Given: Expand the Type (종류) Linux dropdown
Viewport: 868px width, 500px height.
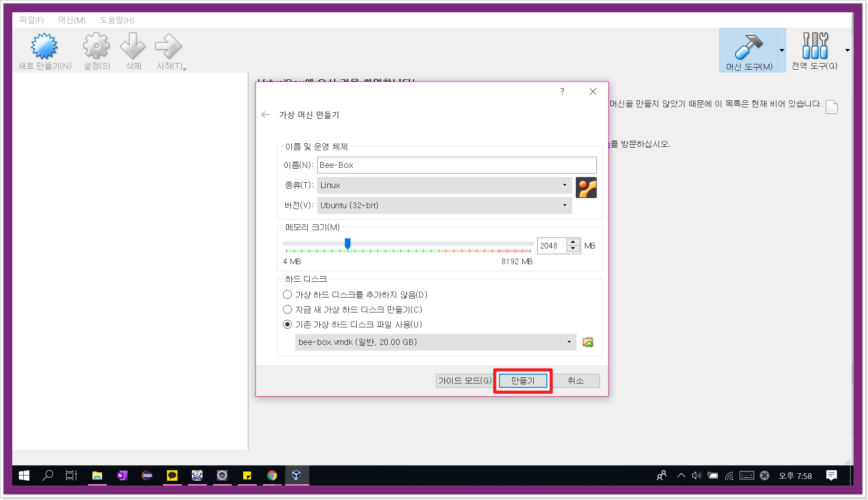Looking at the screenshot, I should pyautogui.click(x=444, y=185).
